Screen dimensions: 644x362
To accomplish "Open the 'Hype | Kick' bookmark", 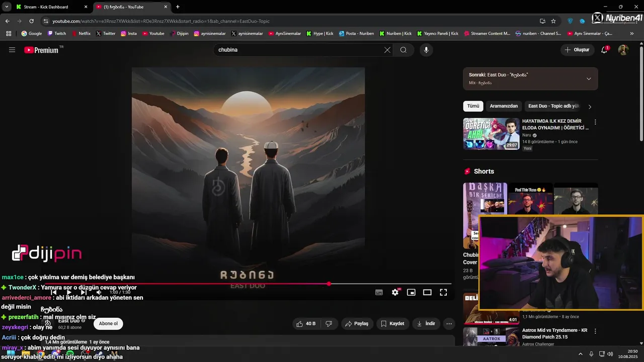I will click(319, 34).
